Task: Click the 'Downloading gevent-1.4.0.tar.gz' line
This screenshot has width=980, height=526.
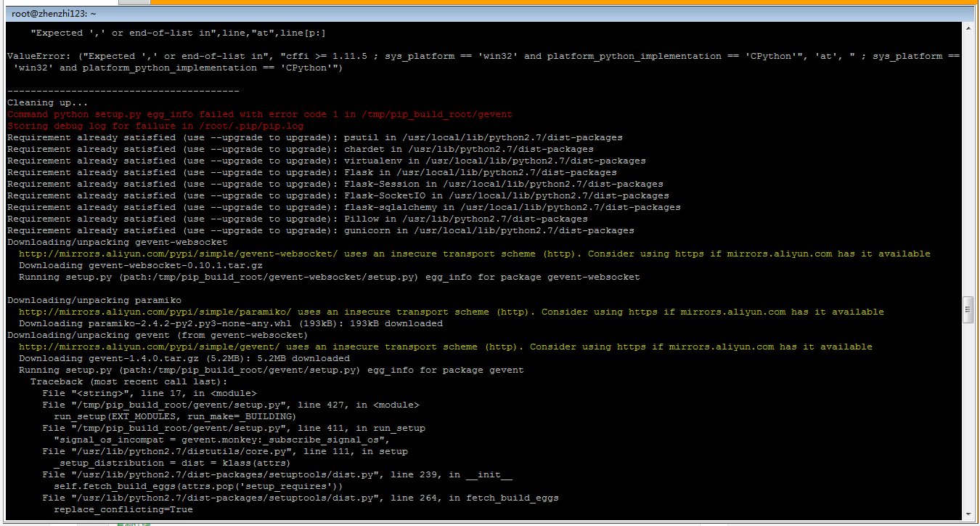Action: point(184,358)
